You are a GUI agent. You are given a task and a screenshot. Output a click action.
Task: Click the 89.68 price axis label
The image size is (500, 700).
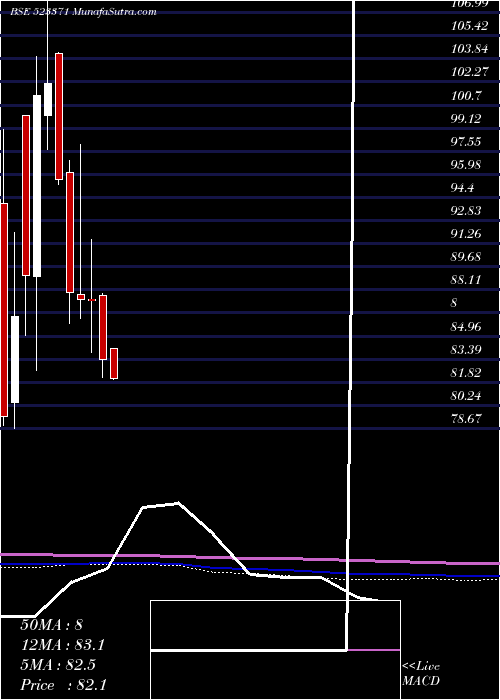click(467, 257)
